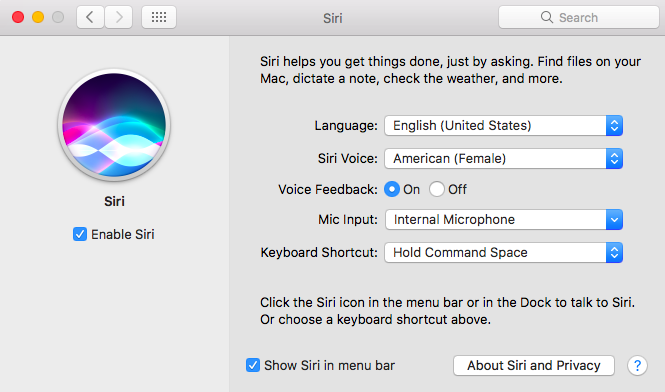Click the 'Voice Feedback:' label
The height and width of the screenshot is (392, 665).
click(327, 189)
